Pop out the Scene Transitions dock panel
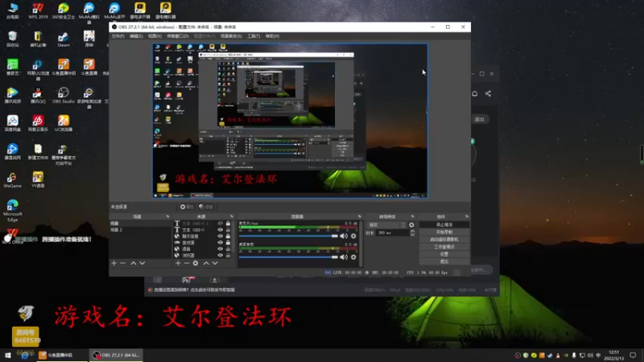Viewport: 644px width, 362px height. (412, 216)
